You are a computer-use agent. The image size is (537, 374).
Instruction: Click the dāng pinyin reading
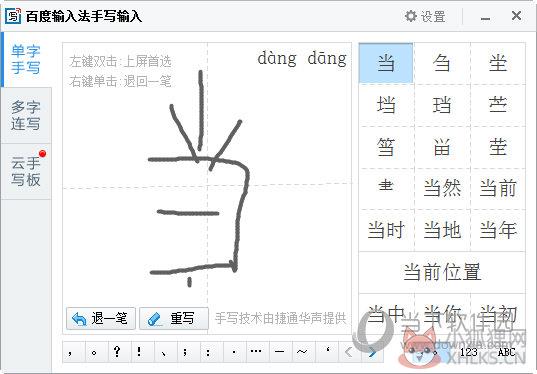click(327, 59)
